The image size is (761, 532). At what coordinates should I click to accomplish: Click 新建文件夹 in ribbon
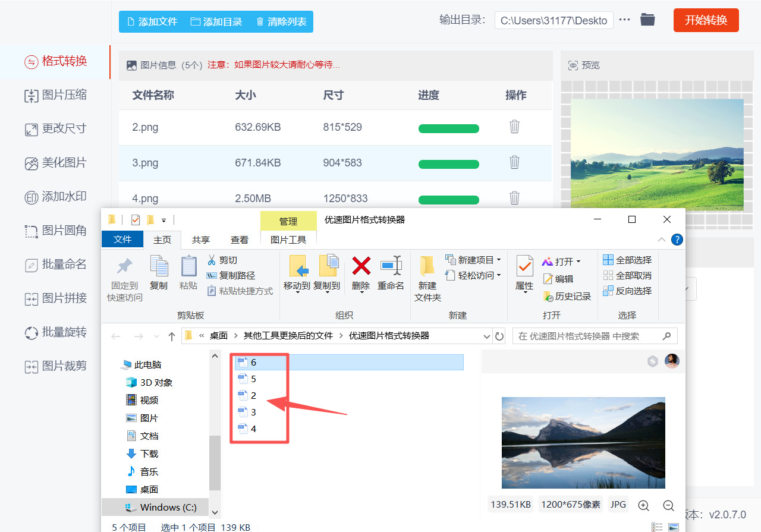pyautogui.click(x=428, y=279)
